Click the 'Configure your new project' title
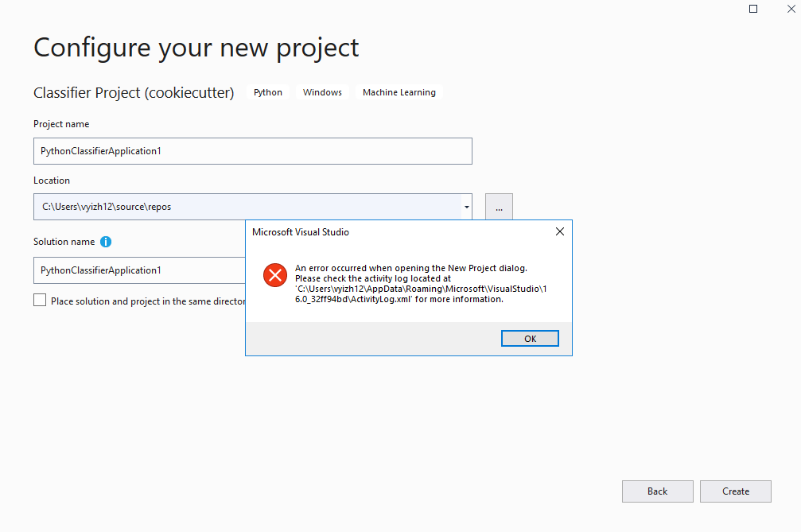Image resolution: width=801 pixels, height=532 pixels. click(196, 49)
